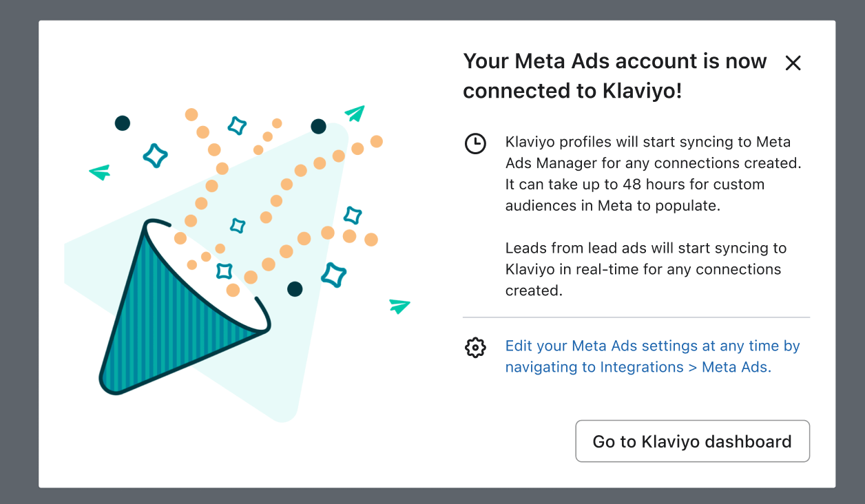Click the large blue sparkle right of the cone opening
The width and height of the screenshot is (865, 504).
pos(333,275)
